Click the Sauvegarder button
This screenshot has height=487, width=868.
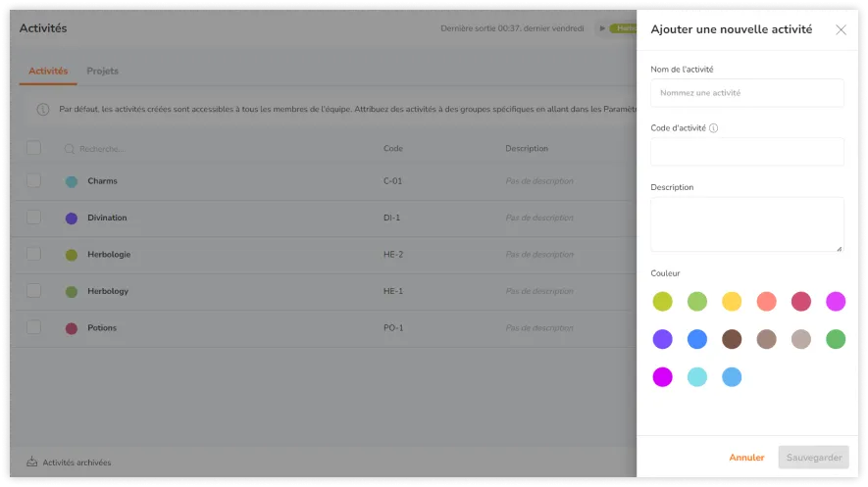click(813, 458)
